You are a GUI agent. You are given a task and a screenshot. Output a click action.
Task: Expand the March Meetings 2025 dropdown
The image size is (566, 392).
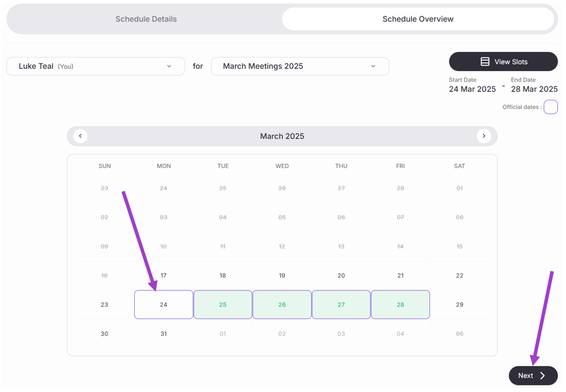[300, 66]
